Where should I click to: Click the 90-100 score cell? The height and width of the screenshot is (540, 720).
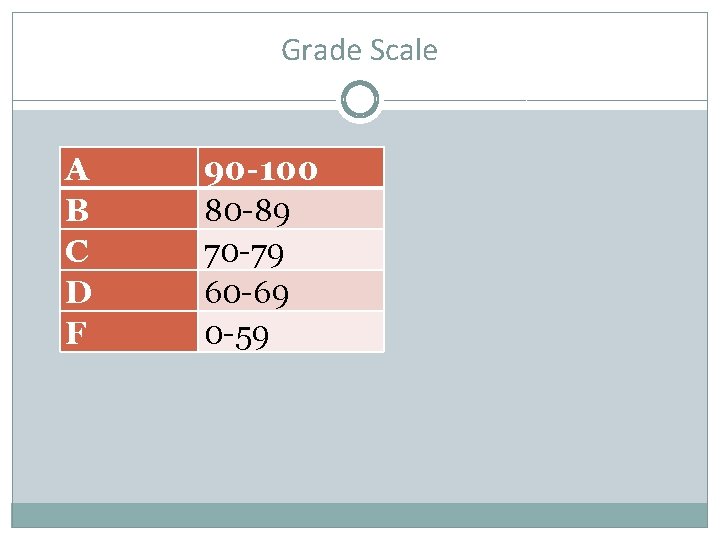point(291,167)
